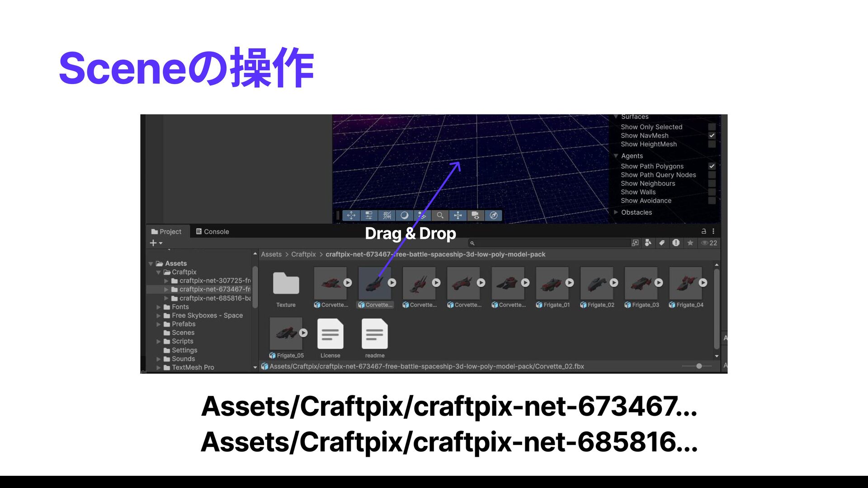Expand the Obstacles section

616,212
